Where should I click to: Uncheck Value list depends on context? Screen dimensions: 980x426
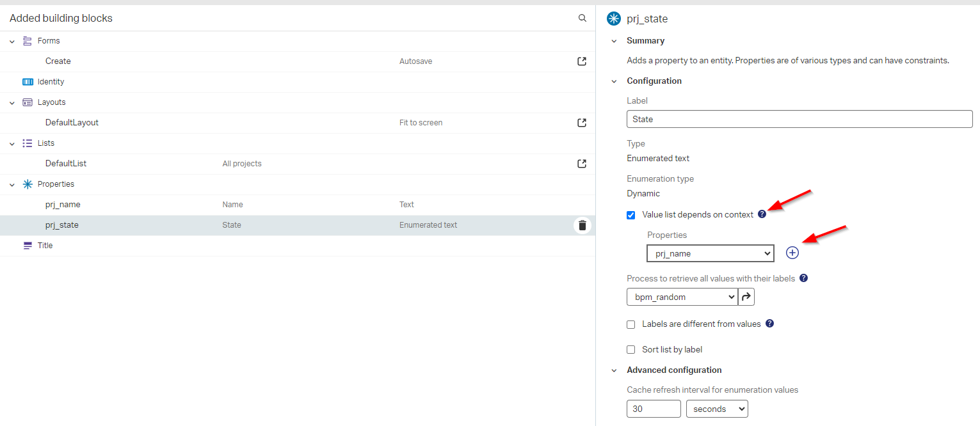tap(631, 215)
